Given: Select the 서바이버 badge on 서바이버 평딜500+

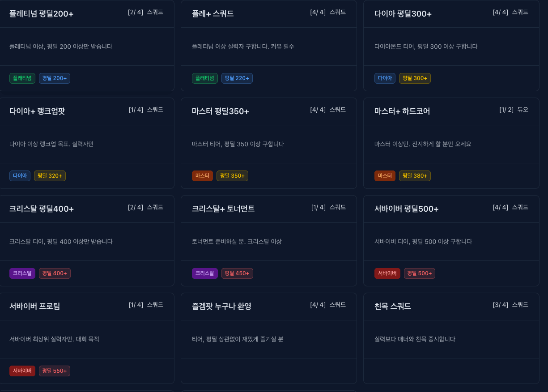Looking at the screenshot, I should [387, 273].
